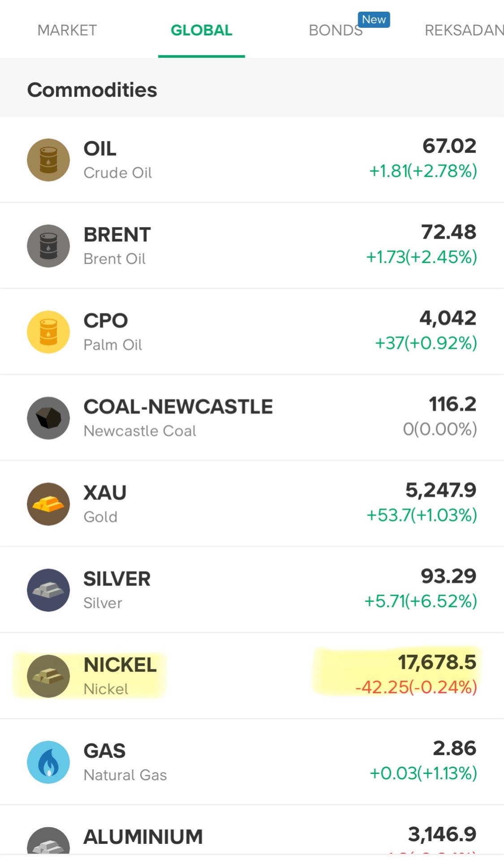Image resolution: width=504 pixels, height=864 pixels.
Task: Click the CPO ticker name
Action: [106, 321]
